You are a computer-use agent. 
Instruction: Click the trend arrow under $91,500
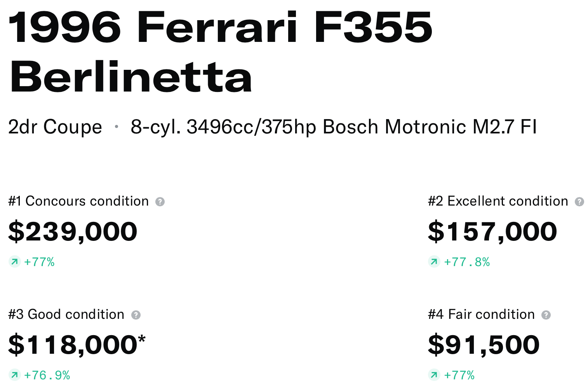tap(434, 375)
